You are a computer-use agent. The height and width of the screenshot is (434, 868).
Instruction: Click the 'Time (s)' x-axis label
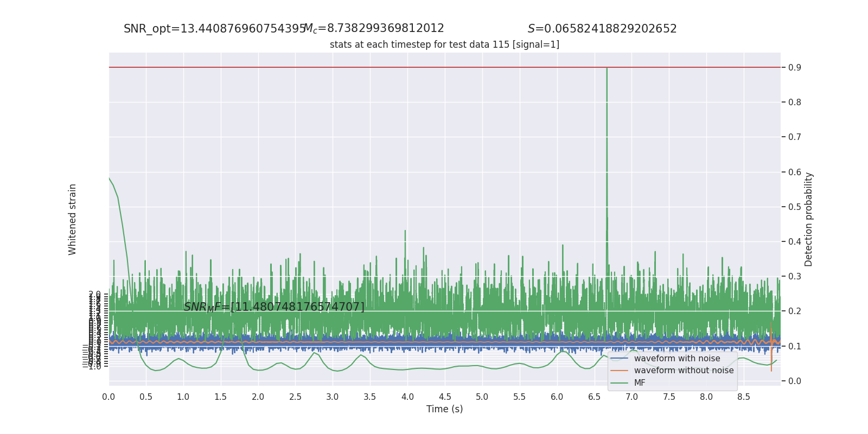tap(444, 409)
